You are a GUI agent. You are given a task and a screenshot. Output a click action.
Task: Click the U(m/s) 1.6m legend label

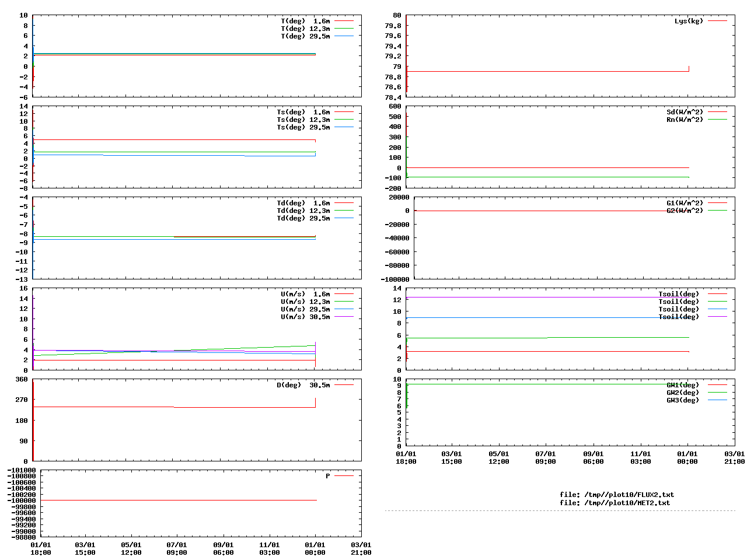pos(305,294)
